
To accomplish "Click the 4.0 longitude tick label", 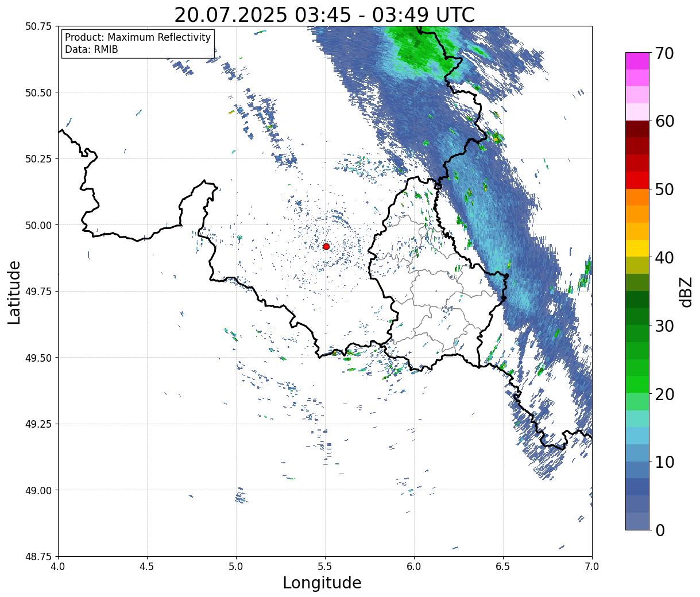I will [x=58, y=567].
